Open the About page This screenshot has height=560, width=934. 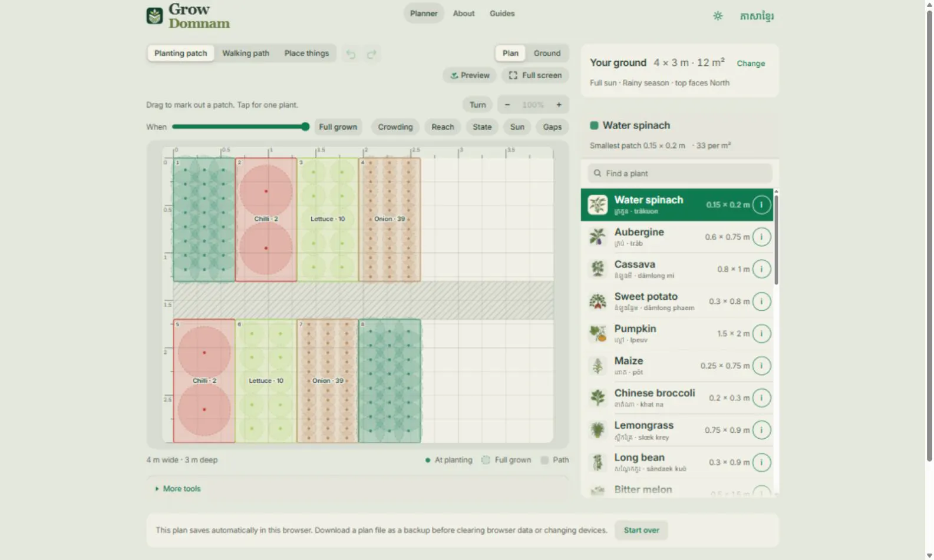point(464,14)
